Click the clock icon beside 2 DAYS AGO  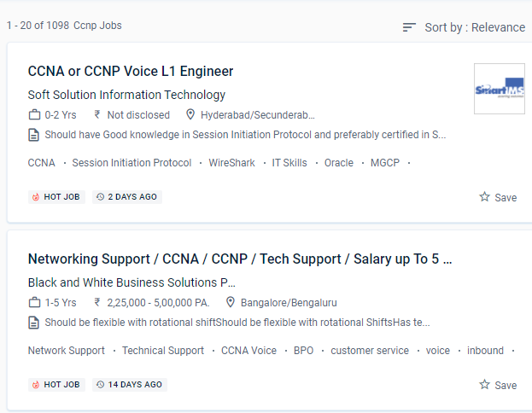tap(100, 197)
